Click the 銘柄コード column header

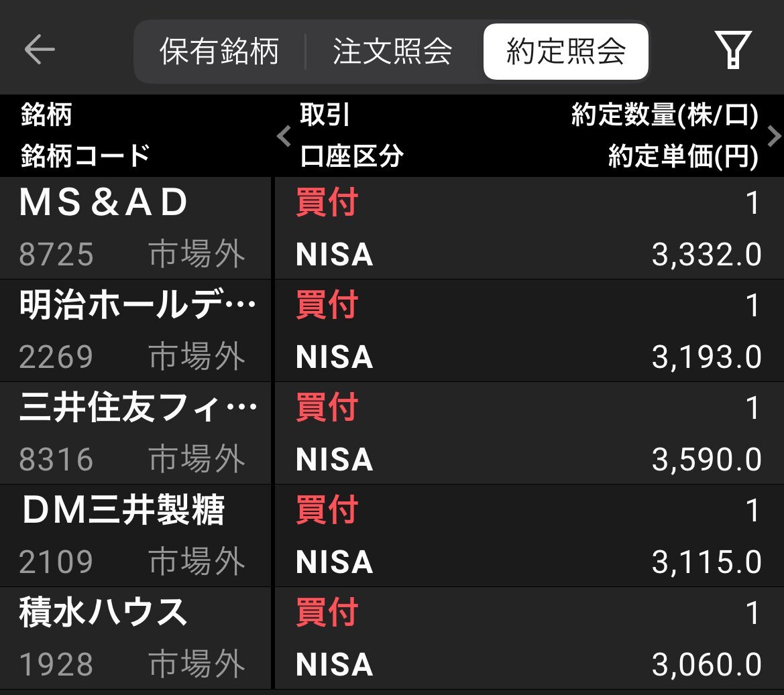[x=85, y=155]
